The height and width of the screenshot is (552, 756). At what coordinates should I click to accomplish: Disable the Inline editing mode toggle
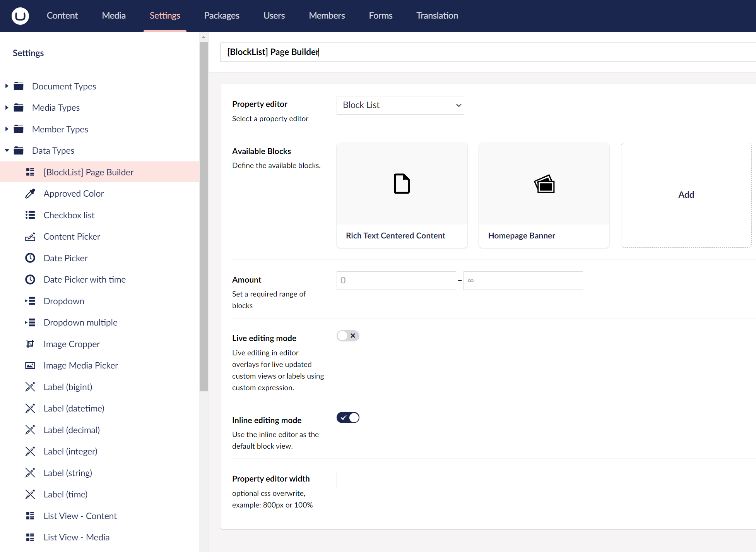[348, 418]
